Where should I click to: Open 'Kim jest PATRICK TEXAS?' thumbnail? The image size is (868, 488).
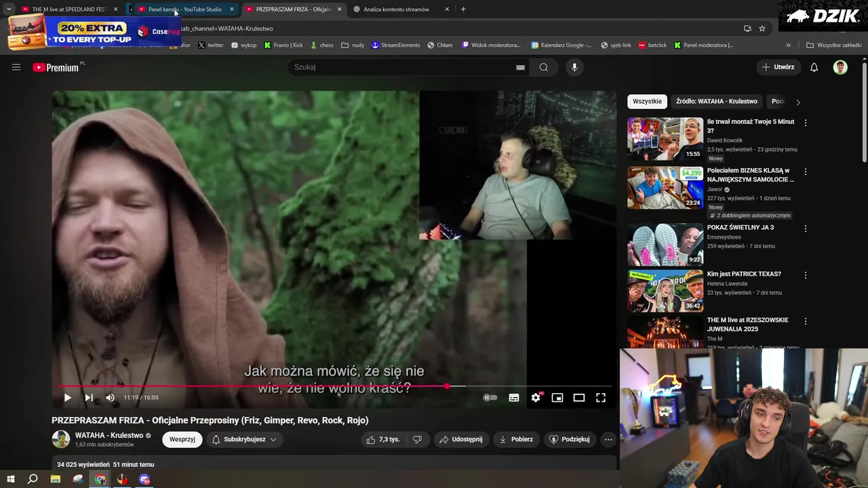click(x=665, y=291)
